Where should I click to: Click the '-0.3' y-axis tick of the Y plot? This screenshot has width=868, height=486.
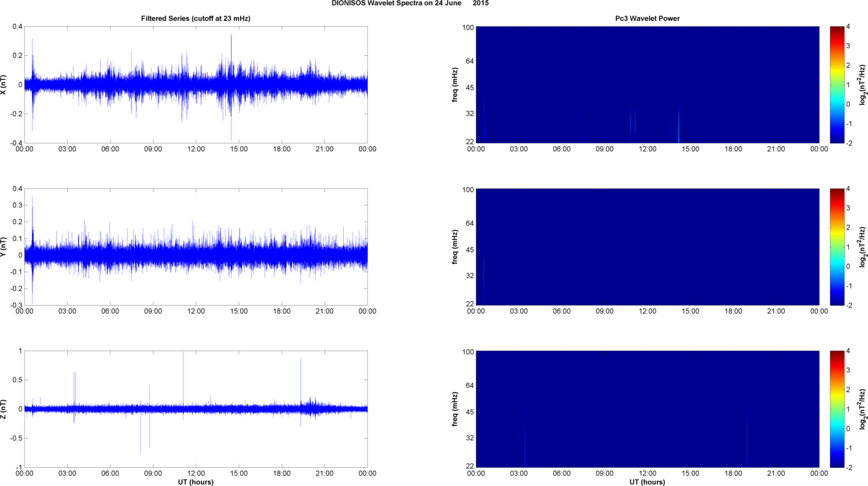16,305
